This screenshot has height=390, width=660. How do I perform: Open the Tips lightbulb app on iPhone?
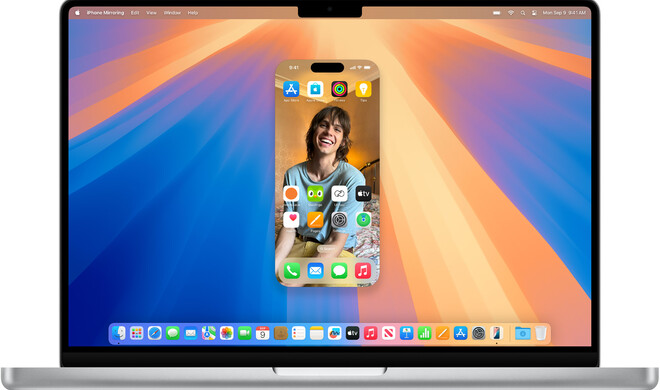tap(363, 89)
